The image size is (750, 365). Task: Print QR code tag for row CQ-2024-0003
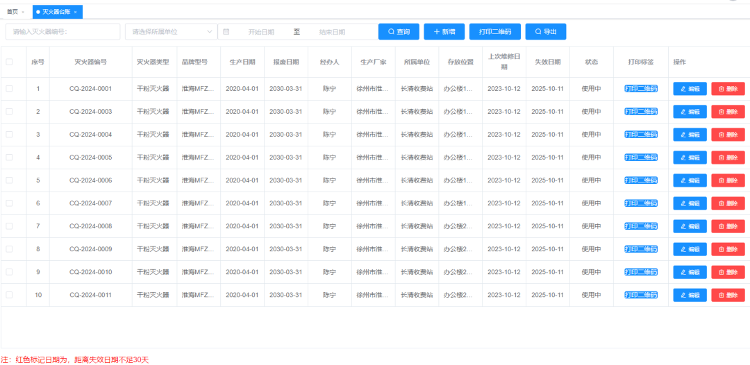[641, 111]
